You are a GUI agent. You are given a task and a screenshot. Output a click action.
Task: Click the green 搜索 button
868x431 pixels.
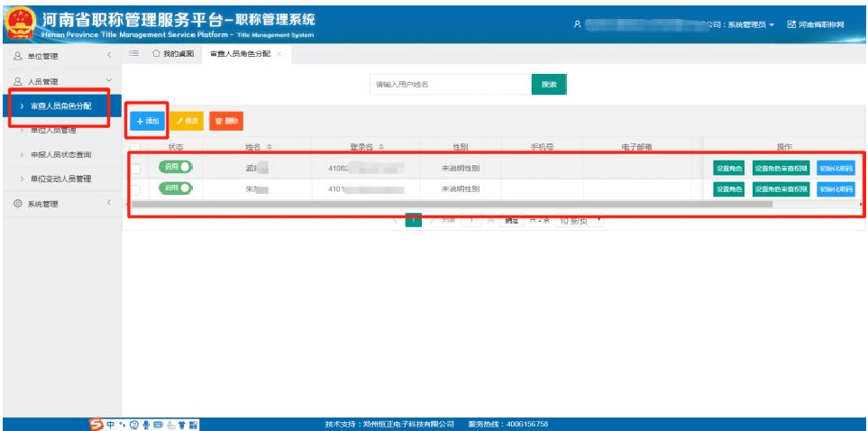pos(549,84)
